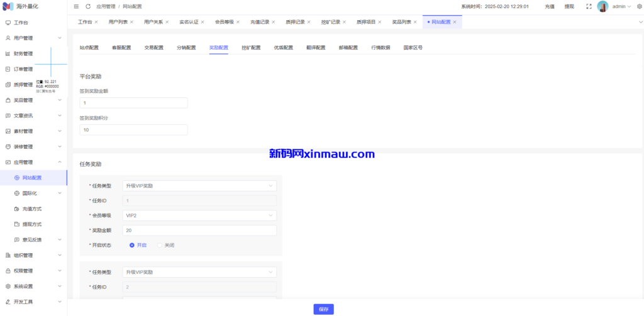This screenshot has width=644, height=316.
Task: Expand the 文章资讯 menu chevron
Action: [x=60, y=116]
